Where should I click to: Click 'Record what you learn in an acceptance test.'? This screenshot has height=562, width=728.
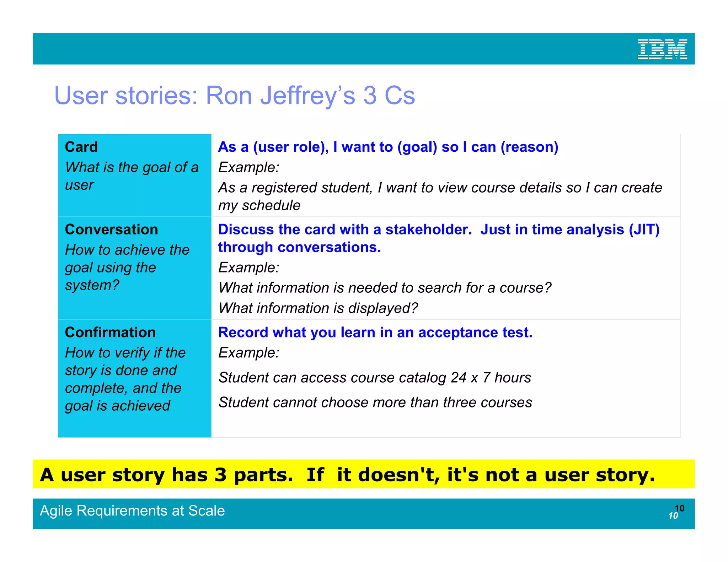pos(375,332)
